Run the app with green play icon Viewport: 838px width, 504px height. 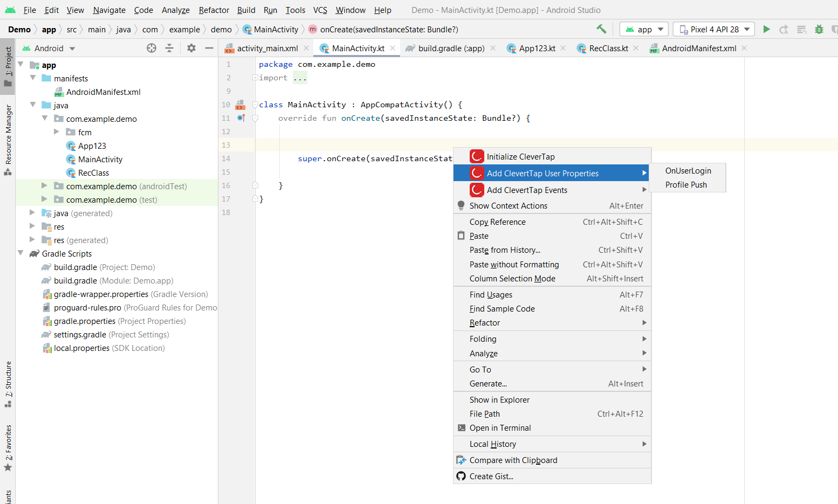pyautogui.click(x=766, y=29)
